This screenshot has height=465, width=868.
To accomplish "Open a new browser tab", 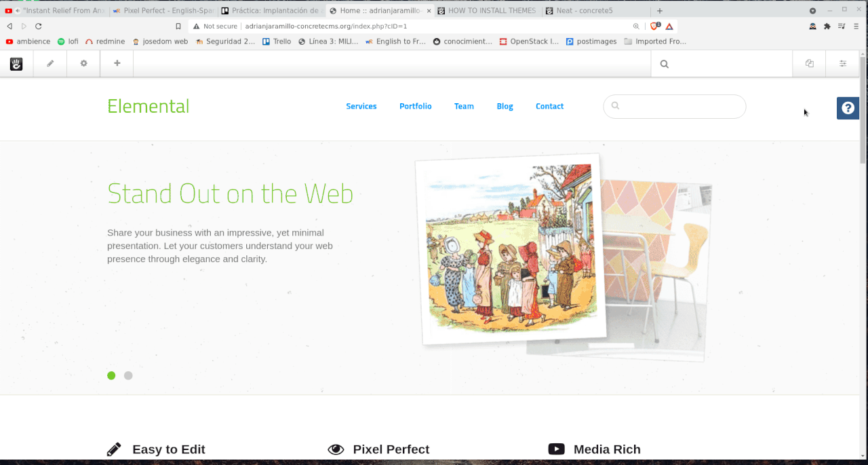I will 660,10.
